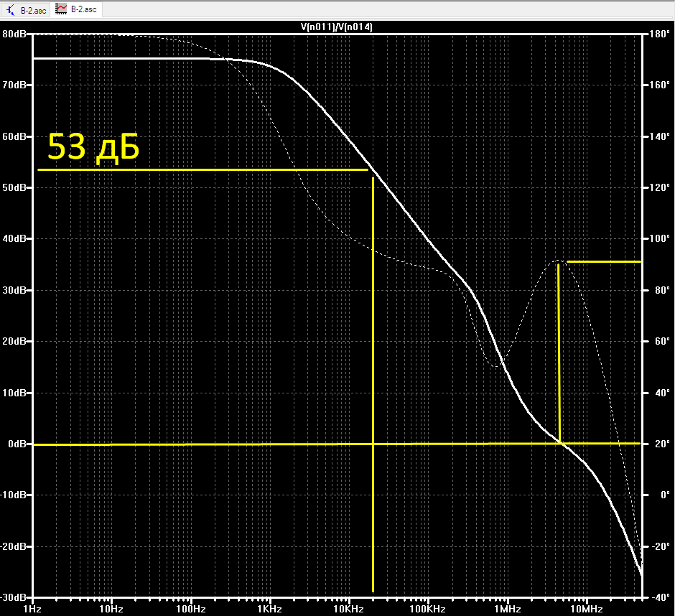The image size is (675, 616).
Task: Click the 50dB left axis label
Action: coord(14,187)
